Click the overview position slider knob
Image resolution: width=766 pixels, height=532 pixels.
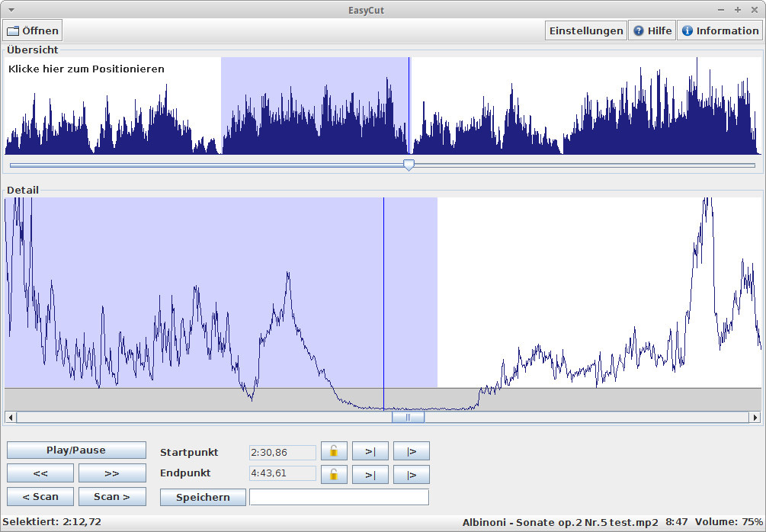coord(409,165)
